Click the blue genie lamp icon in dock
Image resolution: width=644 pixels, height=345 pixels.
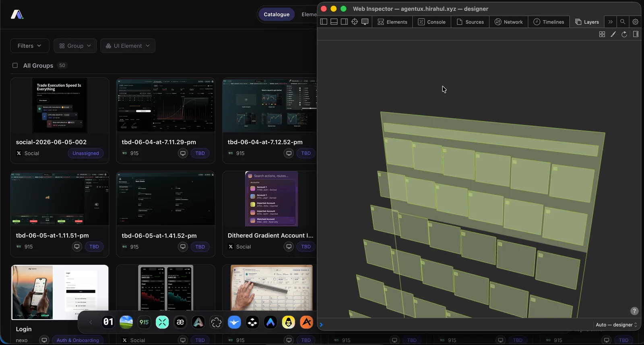coord(234,322)
